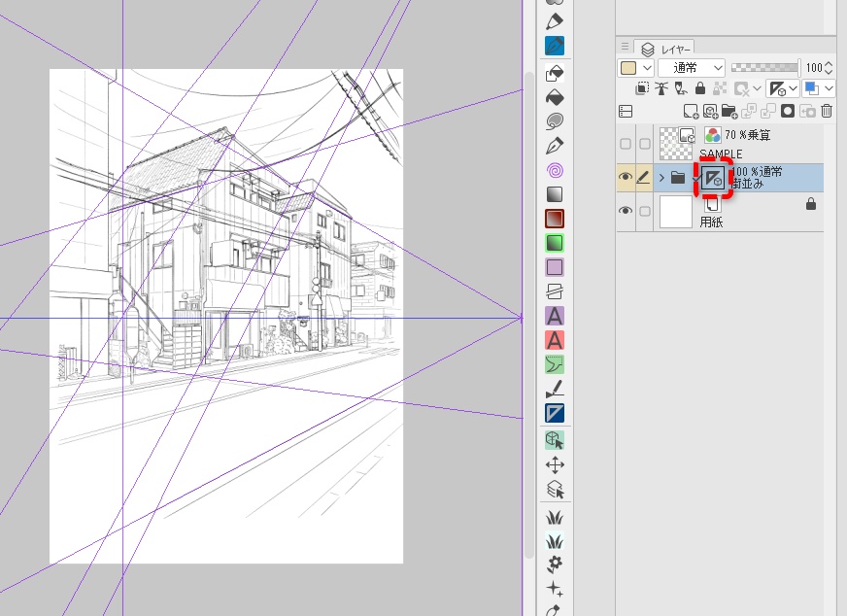Toggle clip to layer below
Viewport: 847px width, 616px height.
(x=642, y=88)
